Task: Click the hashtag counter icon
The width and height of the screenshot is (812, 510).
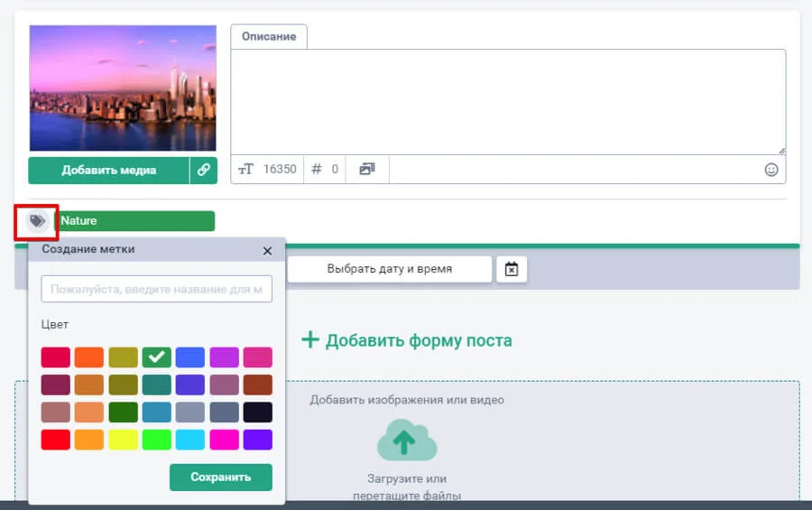Action: 316,169
